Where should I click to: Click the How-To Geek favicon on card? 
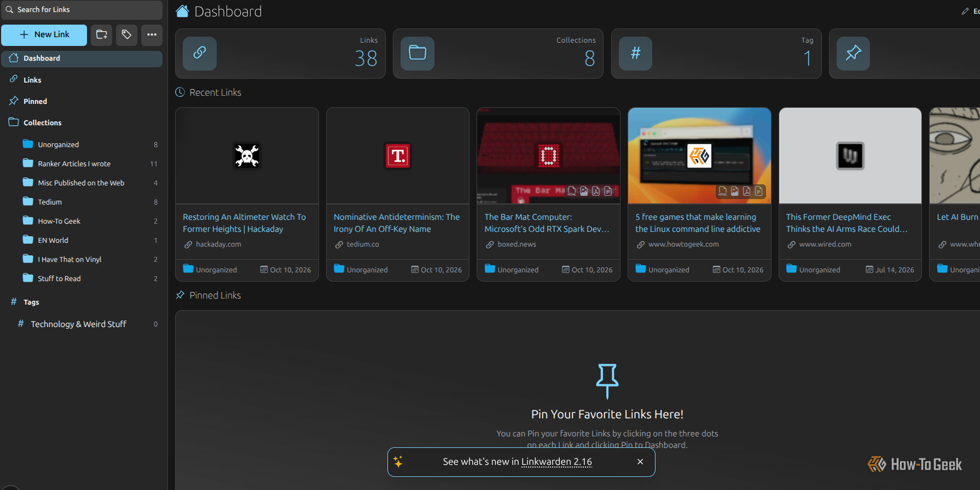(699, 156)
